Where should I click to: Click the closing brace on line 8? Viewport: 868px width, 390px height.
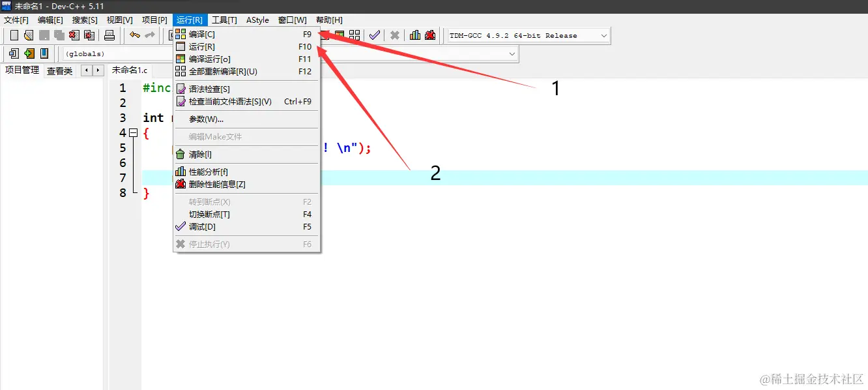(146, 193)
